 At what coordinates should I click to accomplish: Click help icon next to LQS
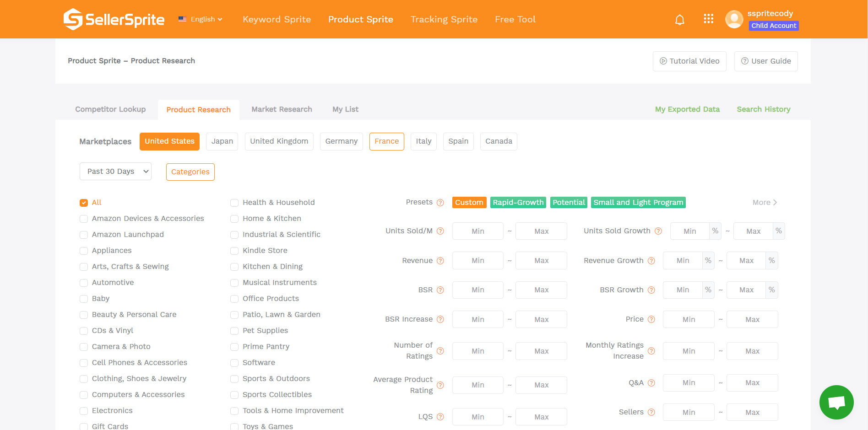point(440,417)
